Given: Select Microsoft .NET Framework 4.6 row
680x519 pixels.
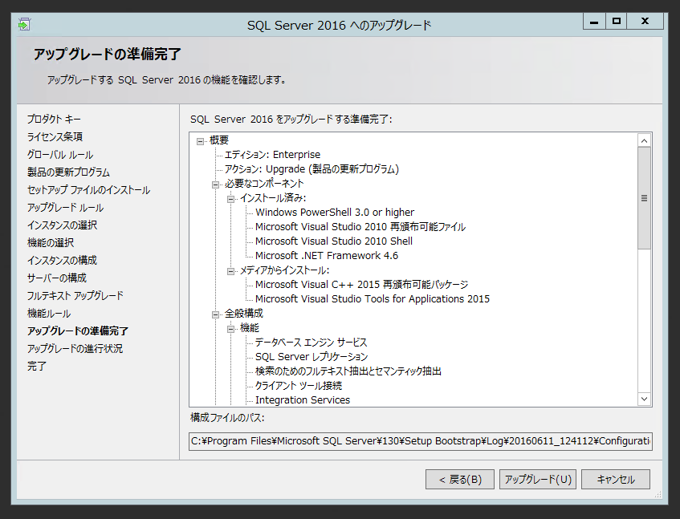Looking at the screenshot, I should [327, 255].
